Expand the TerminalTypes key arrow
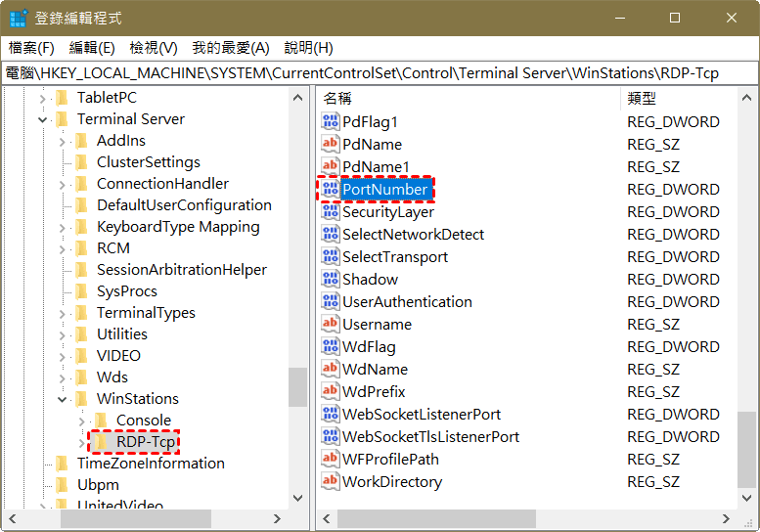 coord(62,314)
